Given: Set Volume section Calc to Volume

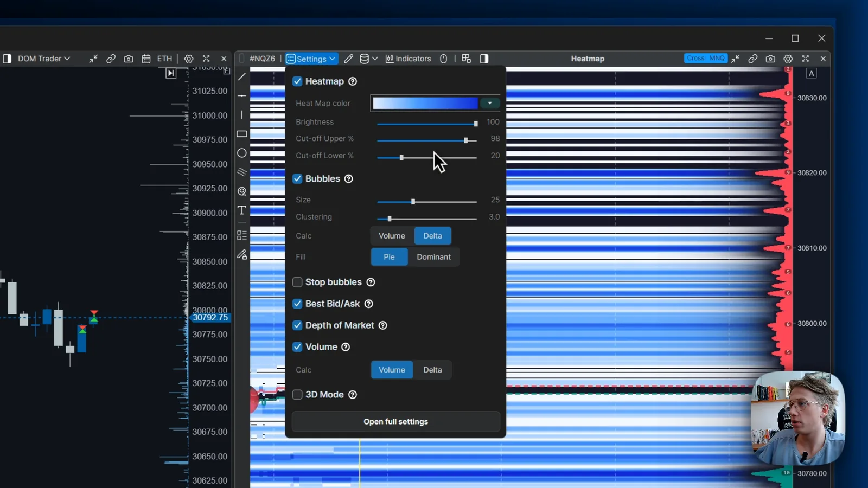Looking at the screenshot, I should pyautogui.click(x=392, y=370).
